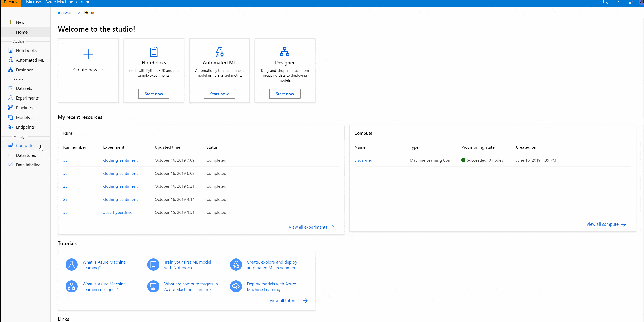Click the Data labeling pencil sidebar icon
Viewport: 644px width, 322px height.
click(x=10, y=165)
